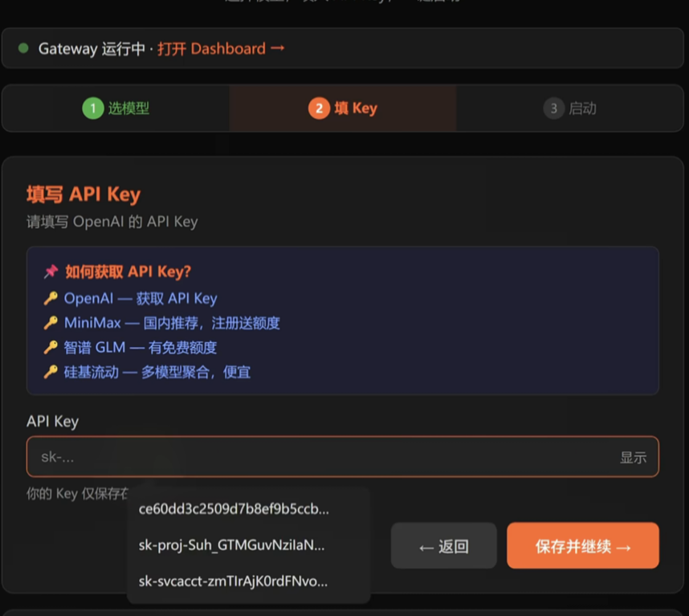Click inside the sk- API Key input field

241,456
